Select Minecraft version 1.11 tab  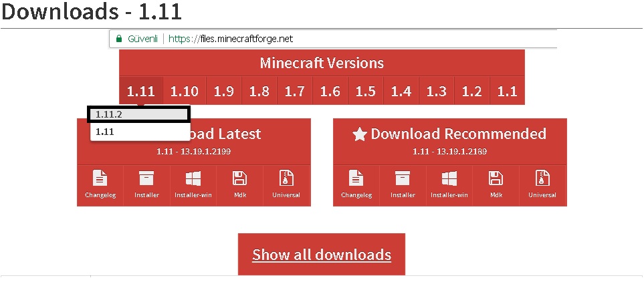tap(141, 91)
